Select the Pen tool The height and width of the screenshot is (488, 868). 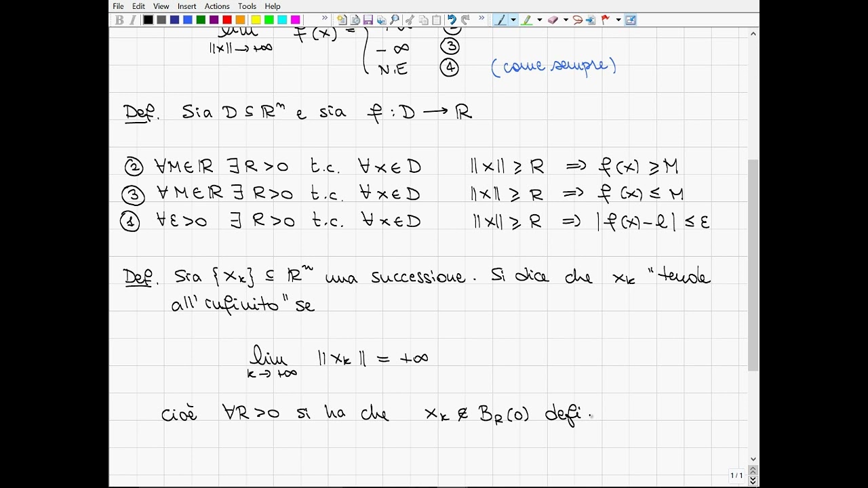point(500,20)
